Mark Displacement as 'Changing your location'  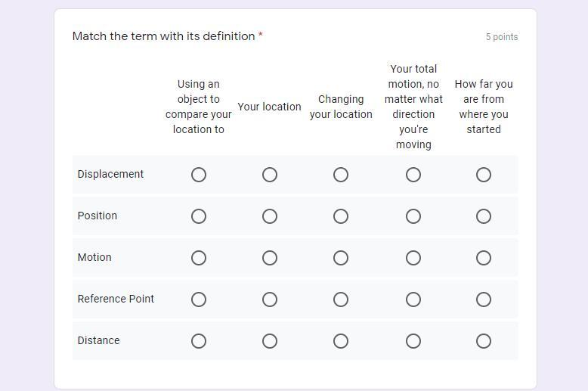pos(341,175)
